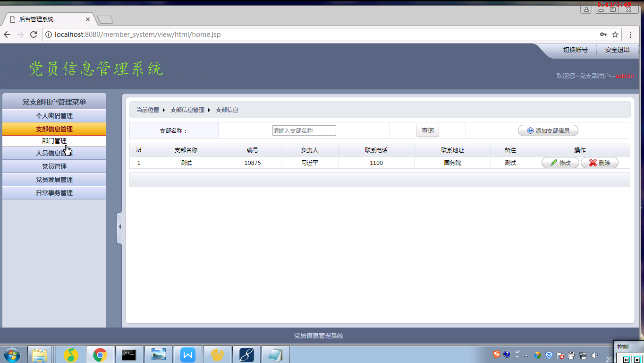Open the yellow bird app taskbar icon

(217, 354)
